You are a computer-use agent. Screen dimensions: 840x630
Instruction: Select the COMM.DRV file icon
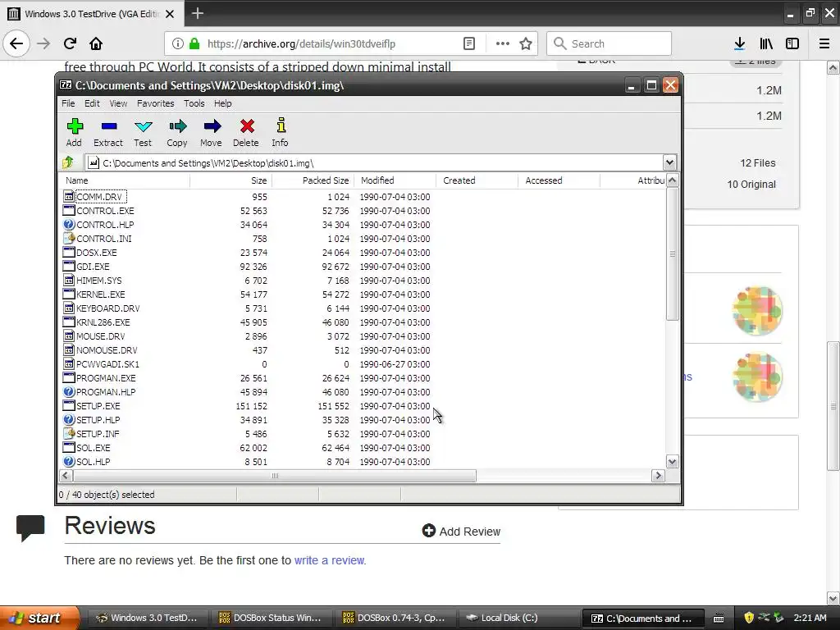69,197
